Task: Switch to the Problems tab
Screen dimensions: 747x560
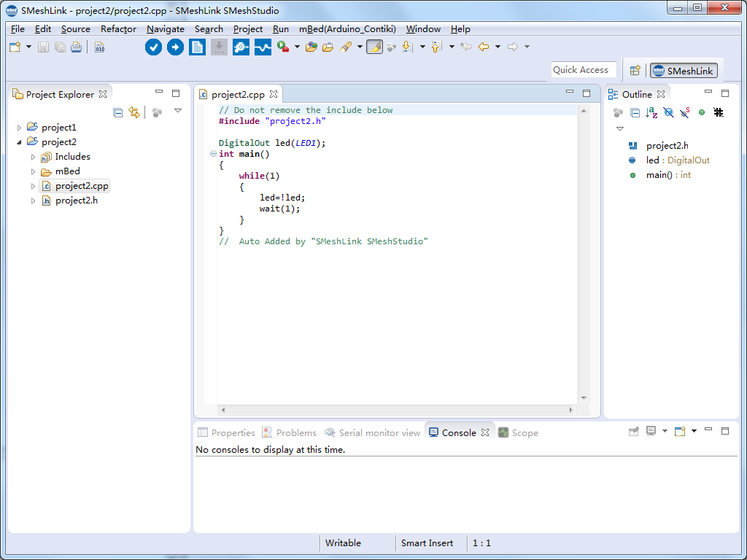Action: [x=289, y=432]
